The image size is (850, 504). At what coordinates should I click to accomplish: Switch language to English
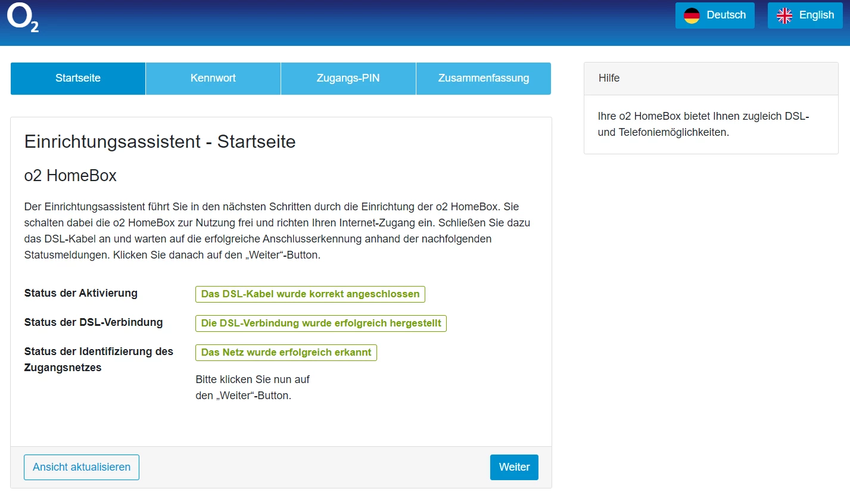(805, 15)
